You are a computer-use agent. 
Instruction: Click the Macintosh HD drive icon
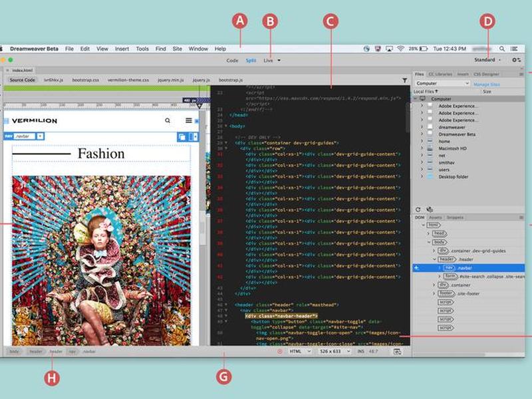(430, 148)
